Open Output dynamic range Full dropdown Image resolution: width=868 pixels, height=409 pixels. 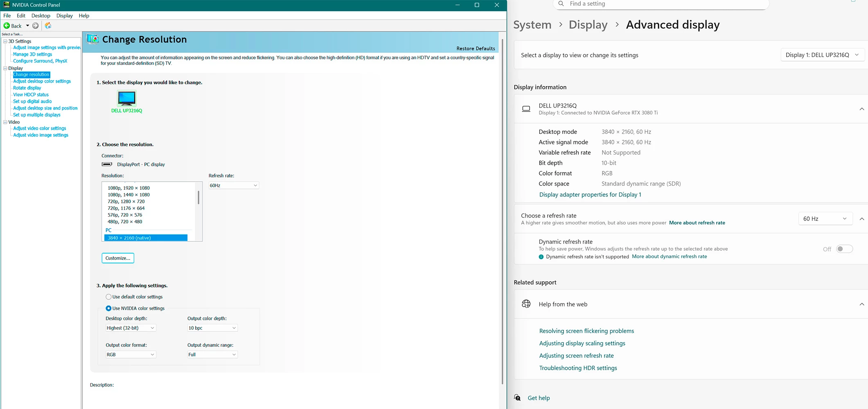click(212, 355)
